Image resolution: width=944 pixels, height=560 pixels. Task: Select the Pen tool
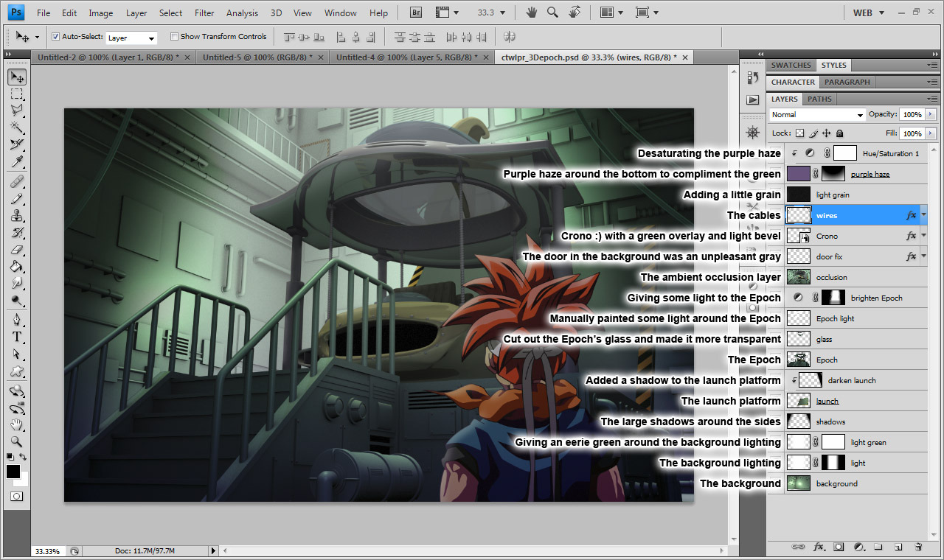pyautogui.click(x=17, y=320)
